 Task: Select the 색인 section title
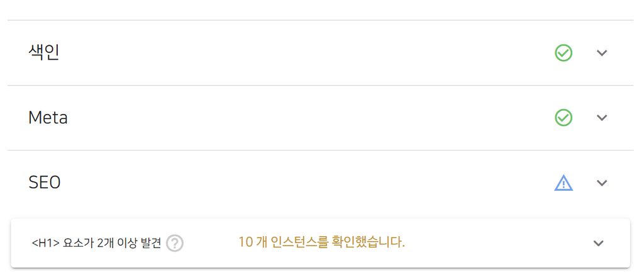pyautogui.click(x=44, y=53)
